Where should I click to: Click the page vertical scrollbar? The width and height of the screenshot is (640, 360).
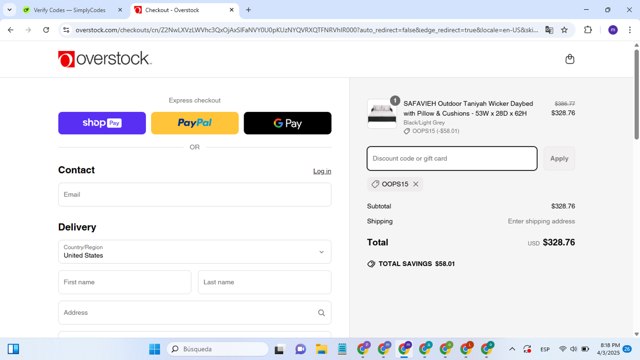(x=636, y=95)
